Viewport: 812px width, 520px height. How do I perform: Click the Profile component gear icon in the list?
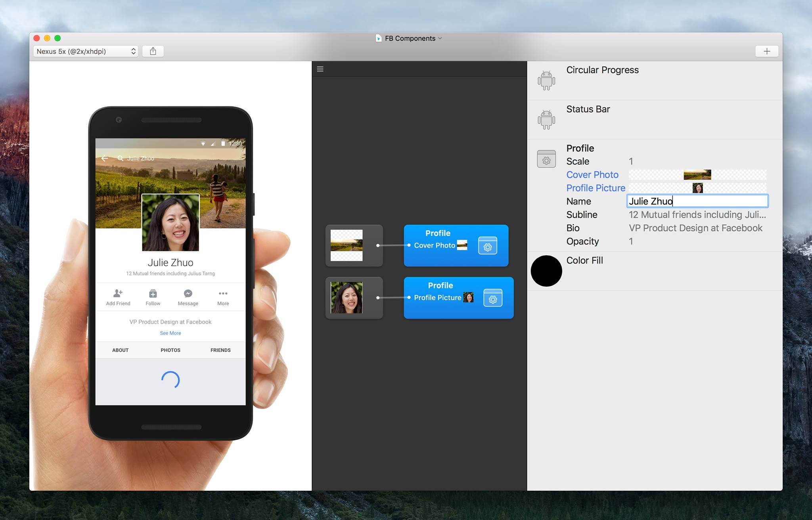pos(546,159)
